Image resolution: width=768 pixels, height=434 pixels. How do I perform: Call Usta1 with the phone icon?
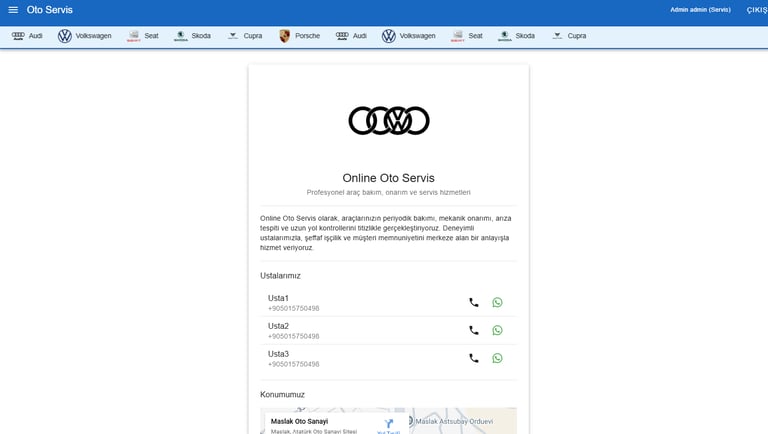click(x=474, y=302)
